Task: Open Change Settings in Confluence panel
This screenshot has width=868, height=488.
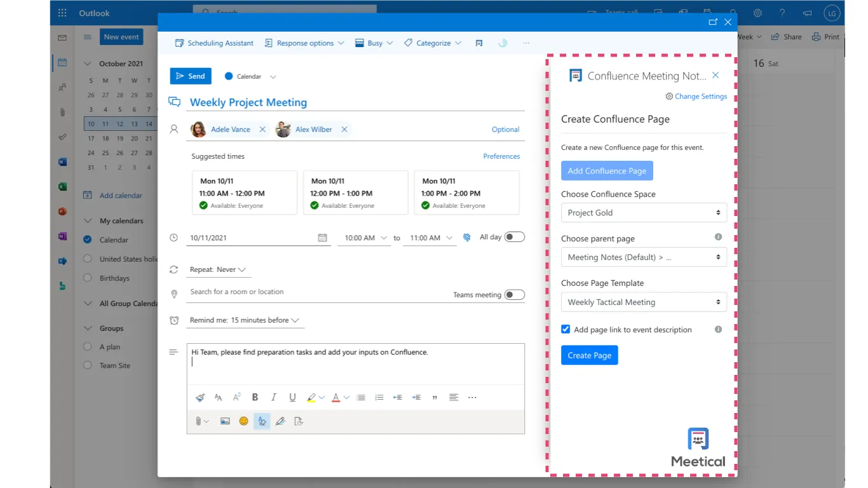Action: 697,96
